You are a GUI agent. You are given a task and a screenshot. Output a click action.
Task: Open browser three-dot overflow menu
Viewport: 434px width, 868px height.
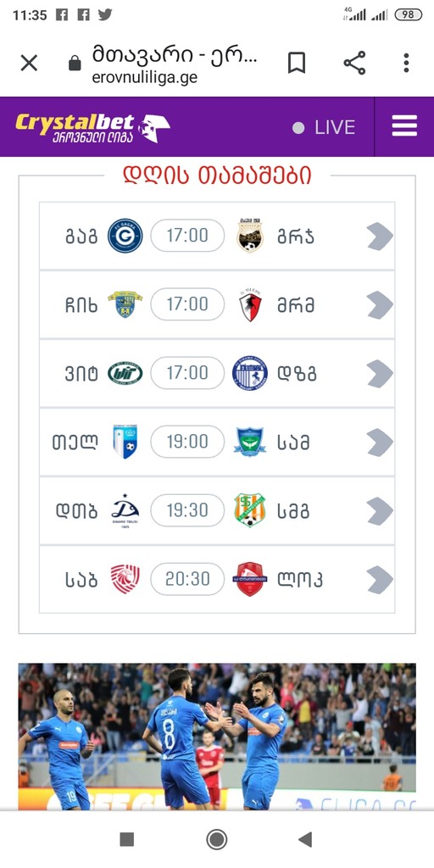406,63
